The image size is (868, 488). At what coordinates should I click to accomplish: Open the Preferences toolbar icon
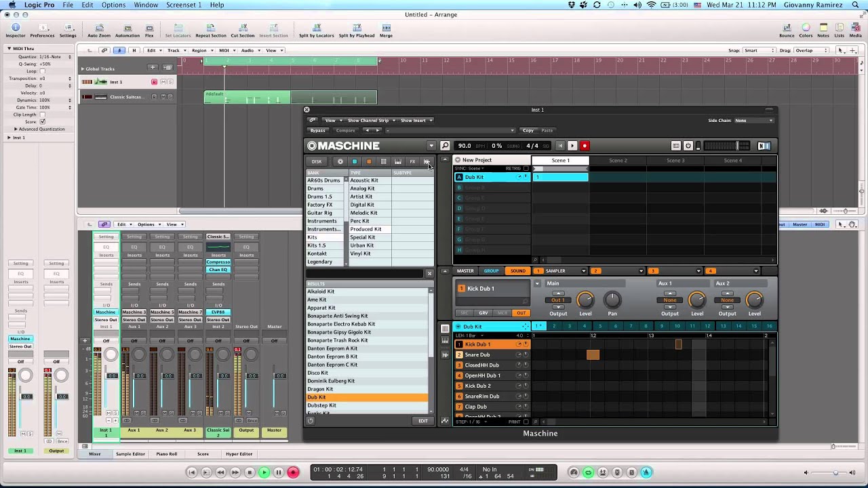pos(43,30)
